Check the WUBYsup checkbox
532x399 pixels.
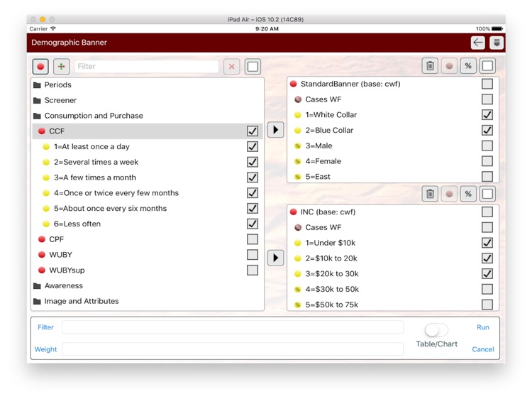253,270
